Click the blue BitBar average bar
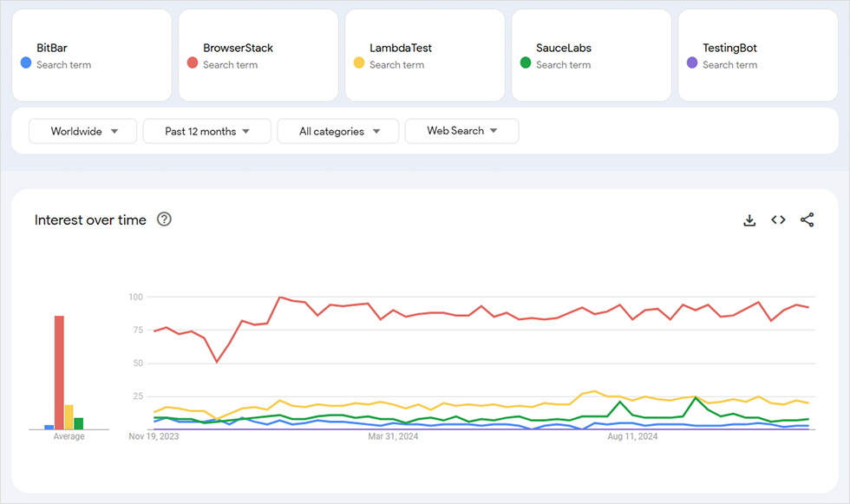Image resolution: width=850 pixels, height=504 pixels. 49,428
